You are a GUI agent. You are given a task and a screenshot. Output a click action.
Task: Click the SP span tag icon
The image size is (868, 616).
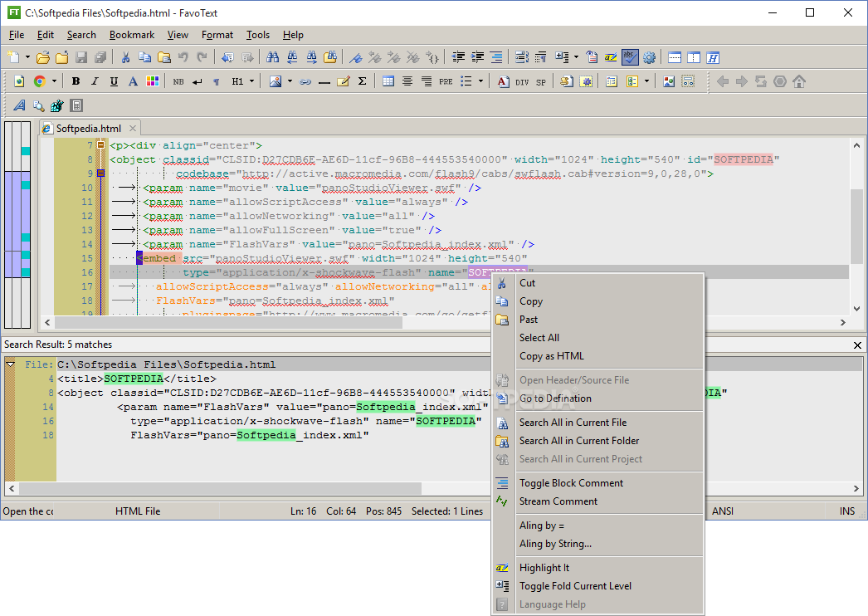(541, 82)
